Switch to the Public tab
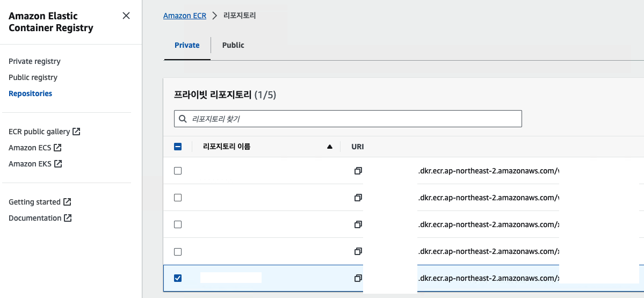 pyautogui.click(x=233, y=45)
